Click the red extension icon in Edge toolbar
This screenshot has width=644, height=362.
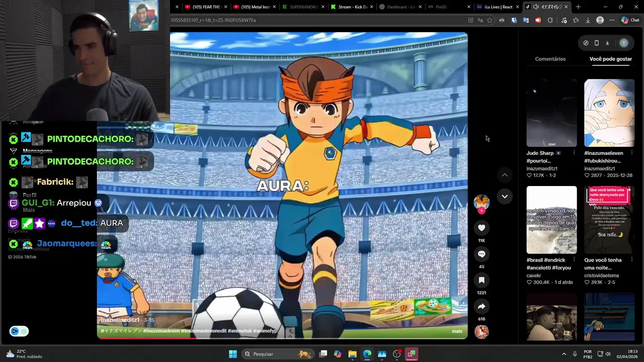pyautogui.click(x=538, y=20)
